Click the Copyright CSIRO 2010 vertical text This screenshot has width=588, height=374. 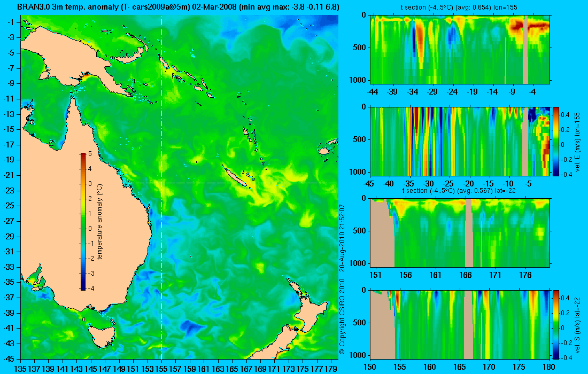[342, 316]
